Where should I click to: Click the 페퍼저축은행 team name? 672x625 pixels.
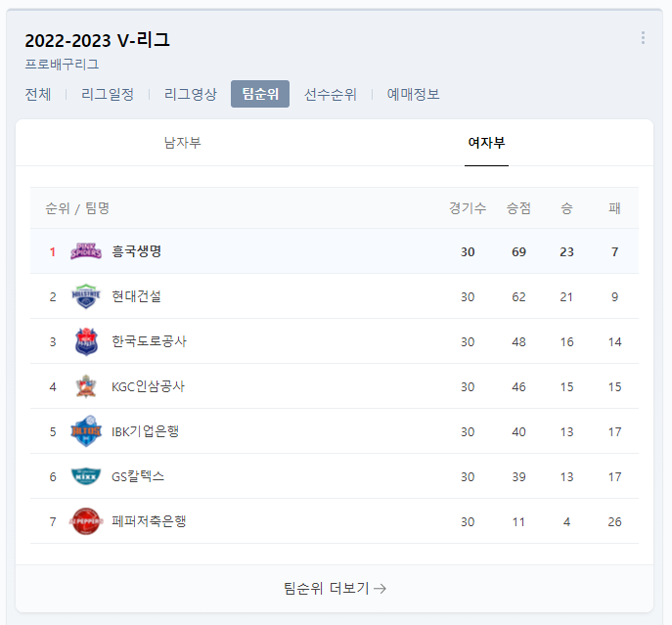point(149,521)
